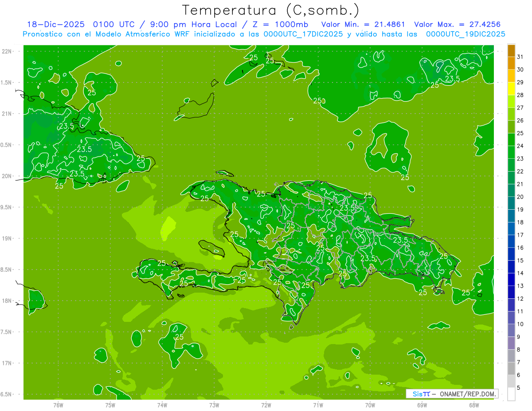Screen dimensions: 532x411
Task: Click the "24" label on the color scale
Action: (x=520, y=146)
